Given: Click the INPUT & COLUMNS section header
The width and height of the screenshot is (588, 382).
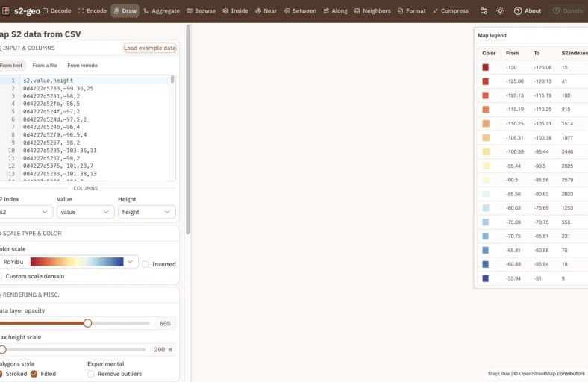Looking at the screenshot, I should [x=28, y=48].
